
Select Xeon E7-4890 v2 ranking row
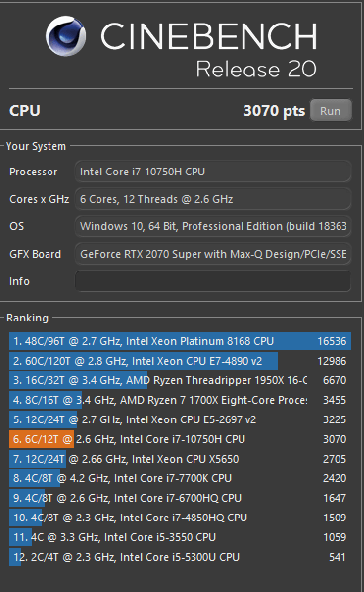click(x=179, y=361)
